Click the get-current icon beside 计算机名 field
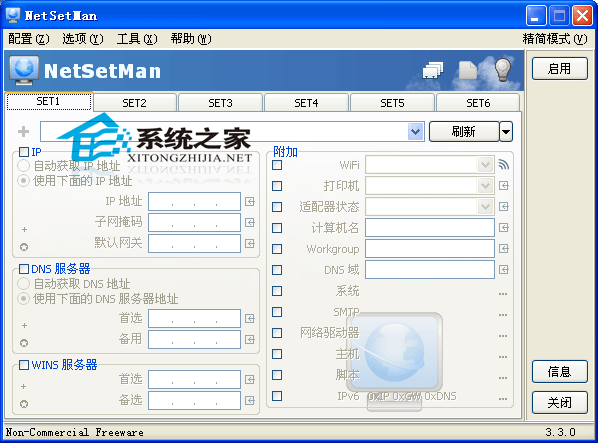598x443 pixels. pyautogui.click(x=503, y=228)
